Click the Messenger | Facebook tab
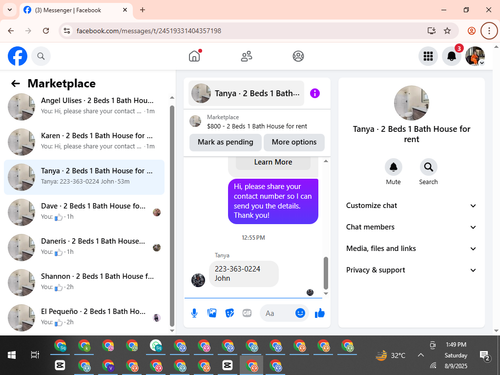The image size is (500, 375). point(75,10)
